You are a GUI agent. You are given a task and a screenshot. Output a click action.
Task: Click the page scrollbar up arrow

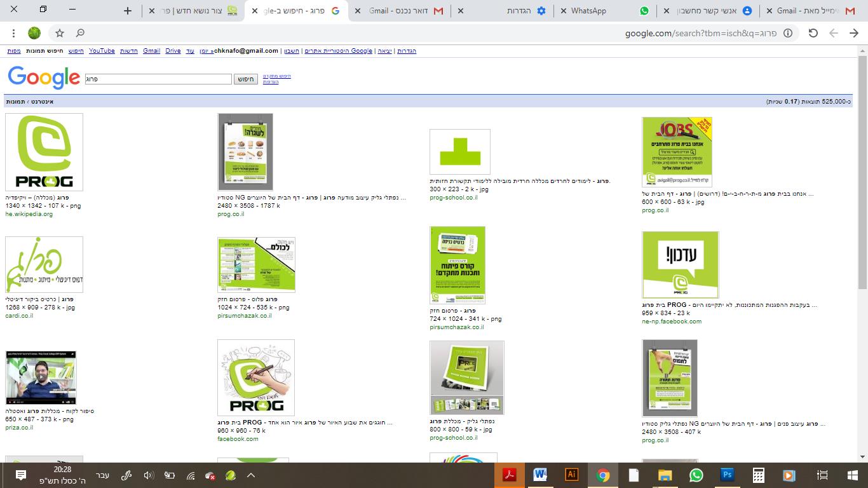(862, 50)
